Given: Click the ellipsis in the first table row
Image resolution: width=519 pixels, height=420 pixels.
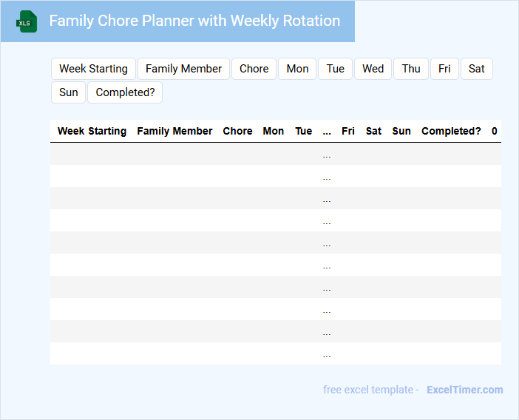Looking at the screenshot, I should point(327,155).
